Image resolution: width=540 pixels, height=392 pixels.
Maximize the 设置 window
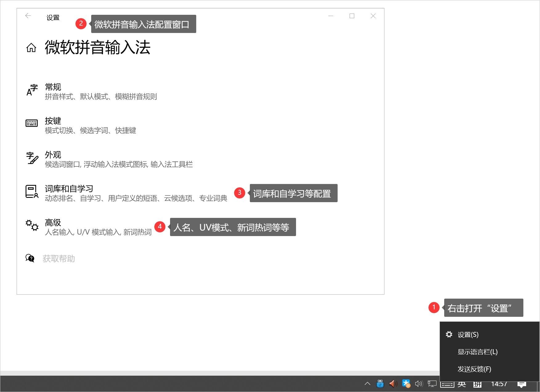pyautogui.click(x=352, y=16)
